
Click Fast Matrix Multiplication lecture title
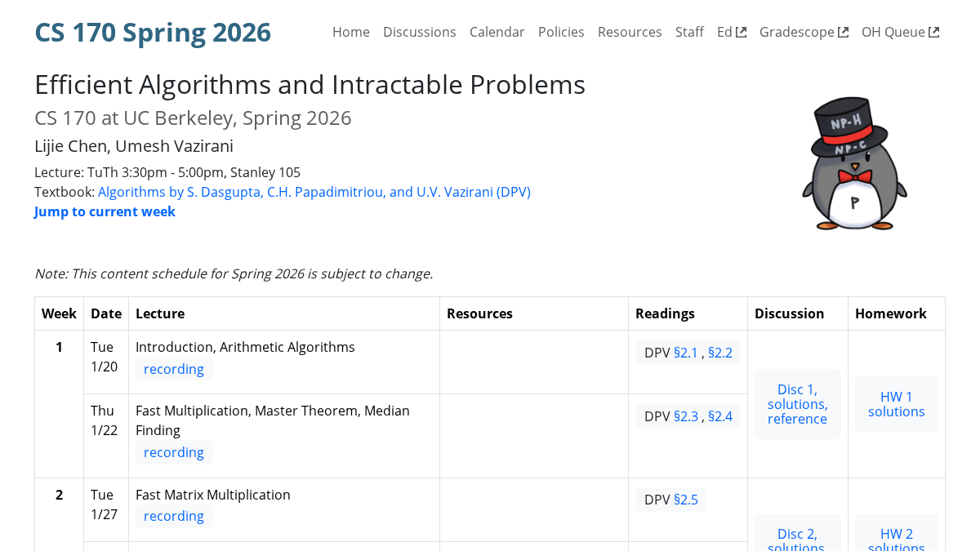pos(213,495)
